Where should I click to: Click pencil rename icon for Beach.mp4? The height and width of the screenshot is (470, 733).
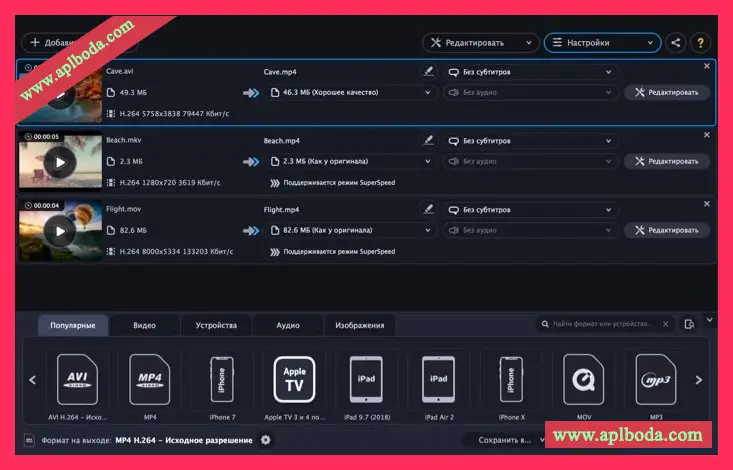[429, 141]
